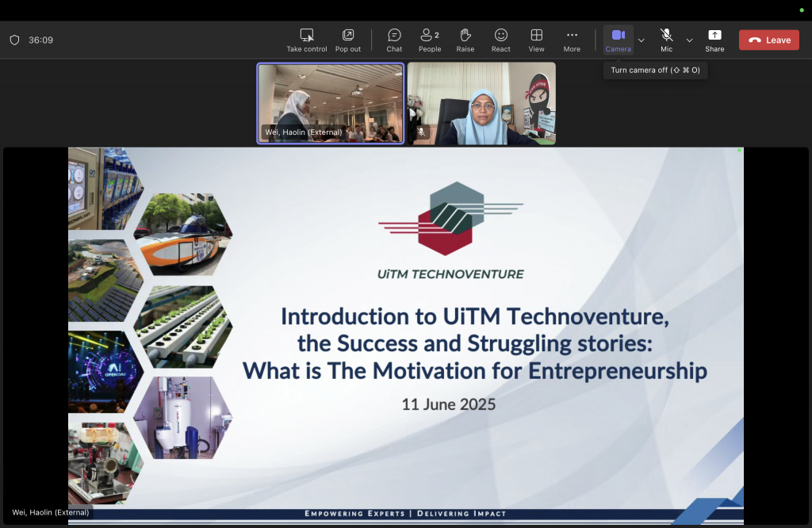Expand camera options chevron
Image resolution: width=812 pixels, height=528 pixels.
(x=641, y=40)
